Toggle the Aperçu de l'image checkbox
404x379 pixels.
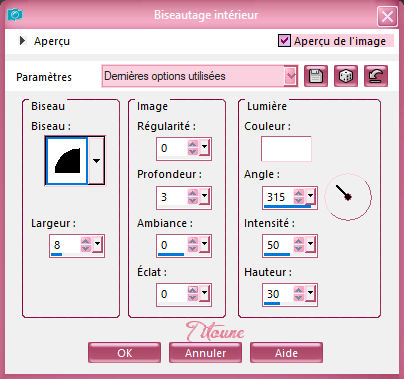tap(284, 41)
